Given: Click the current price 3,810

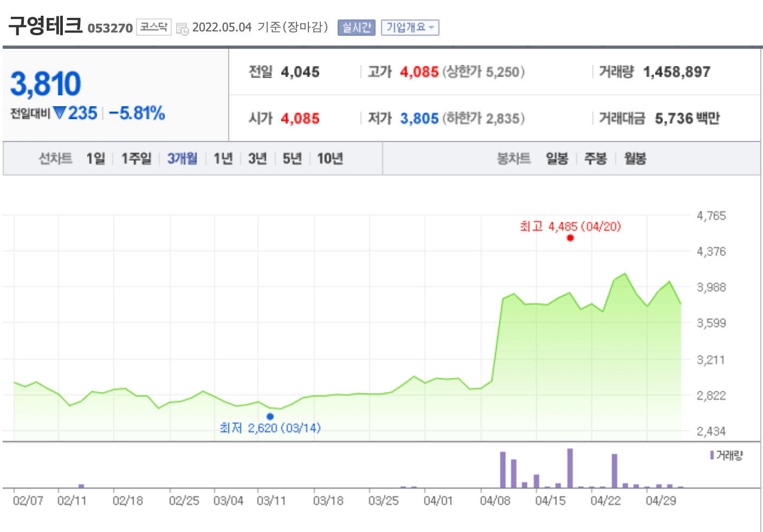Looking at the screenshot, I should (x=46, y=84).
